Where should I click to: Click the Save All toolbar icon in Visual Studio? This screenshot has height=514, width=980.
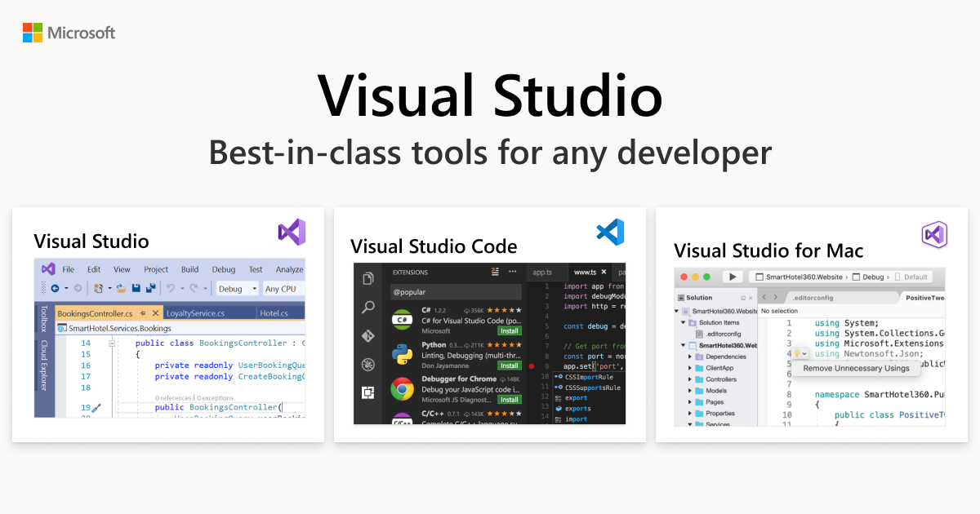(149, 287)
